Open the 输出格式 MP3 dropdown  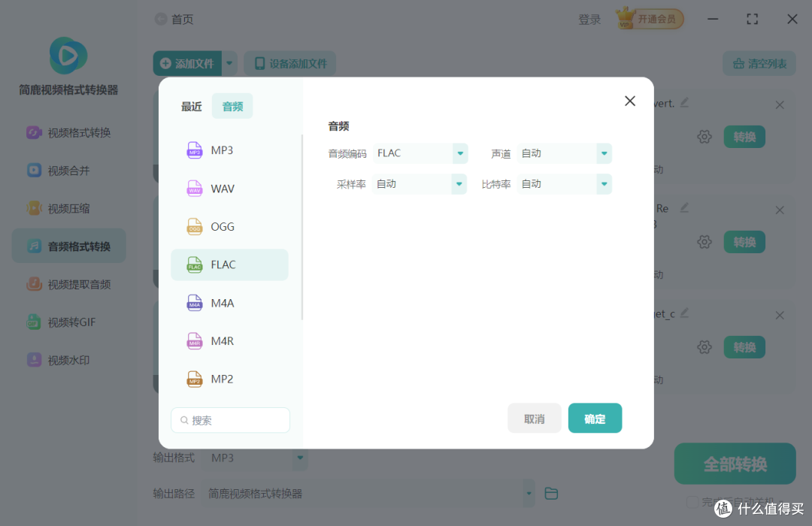pyautogui.click(x=254, y=458)
